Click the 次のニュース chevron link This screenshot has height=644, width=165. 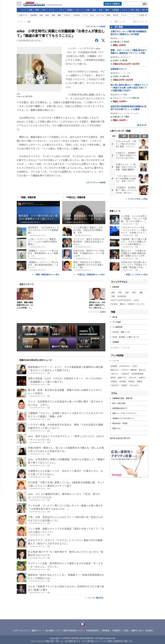tap(140, 21)
